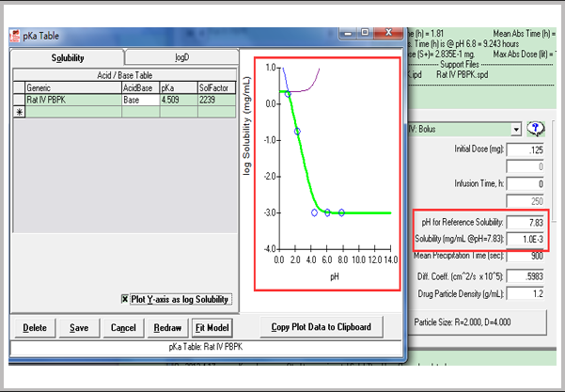Run Fit Model
The image size is (565, 392).
pos(212,327)
